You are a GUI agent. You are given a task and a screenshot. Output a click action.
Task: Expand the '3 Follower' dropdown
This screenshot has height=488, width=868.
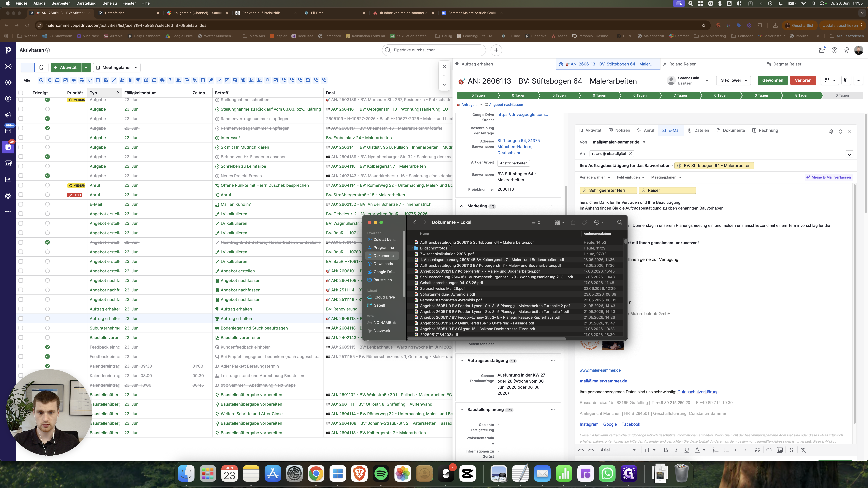733,80
